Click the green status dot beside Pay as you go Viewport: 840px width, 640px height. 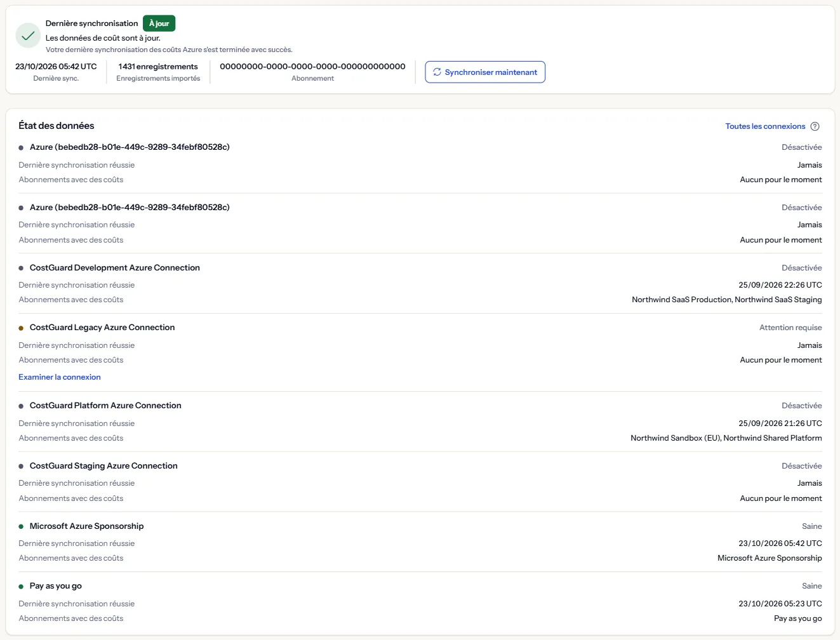point(21,587)
